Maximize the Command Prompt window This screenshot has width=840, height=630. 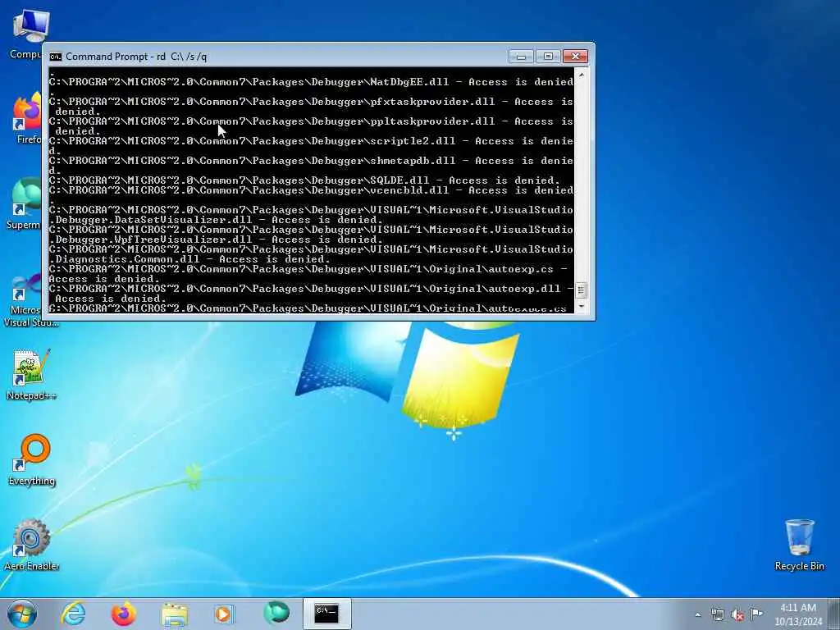[548, 56]
